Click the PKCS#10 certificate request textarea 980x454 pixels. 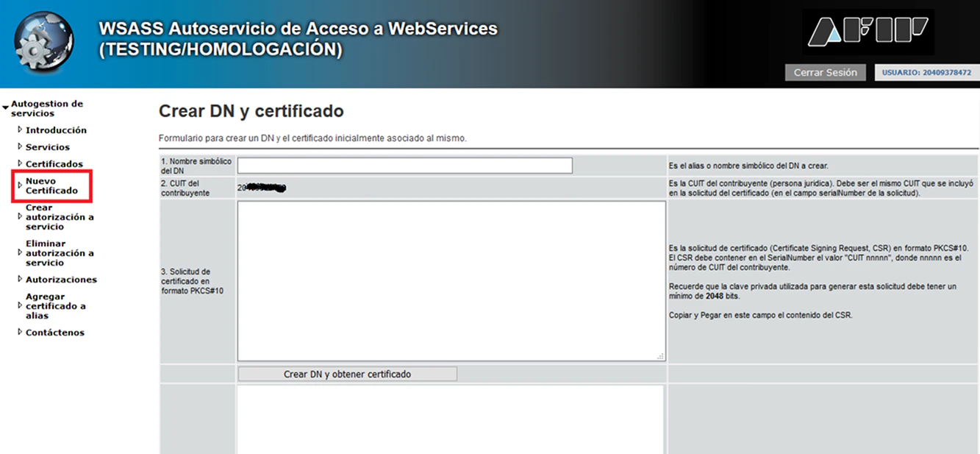[451, 281]
